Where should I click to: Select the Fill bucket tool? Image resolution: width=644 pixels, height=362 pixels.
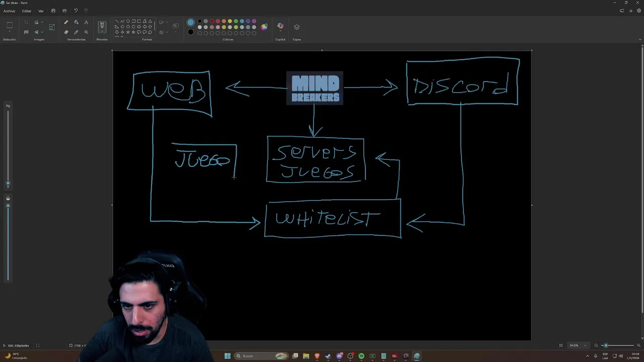76,22
